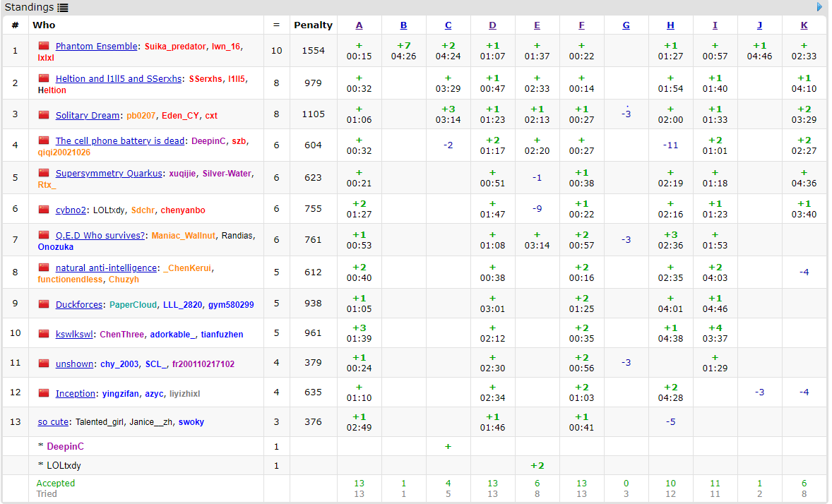Click the flag icon beside Duckforces team
The height and width of the screenshot is (504, 832).
44,304
